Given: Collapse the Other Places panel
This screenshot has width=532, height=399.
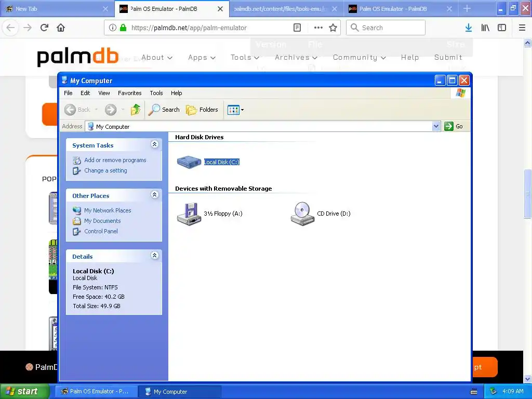Looking at the screenshot, I should (x=155, y=195).
